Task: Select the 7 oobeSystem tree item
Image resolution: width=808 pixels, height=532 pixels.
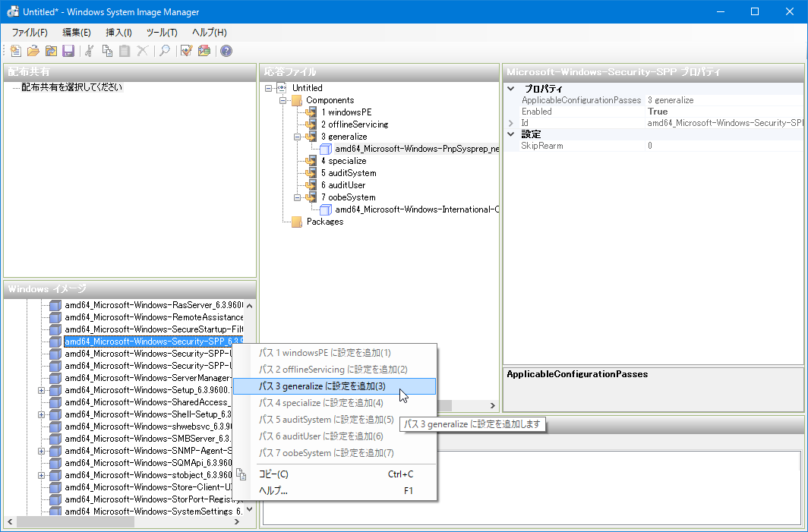Action: [349, 197]
